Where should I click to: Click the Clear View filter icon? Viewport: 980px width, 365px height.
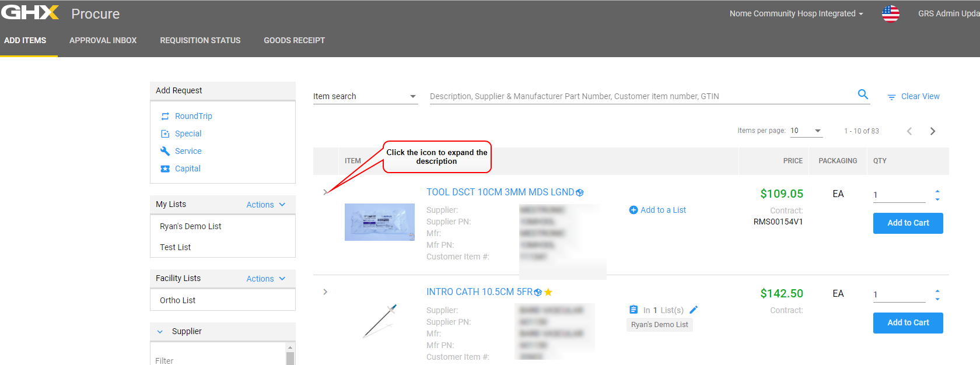[891, 97]
